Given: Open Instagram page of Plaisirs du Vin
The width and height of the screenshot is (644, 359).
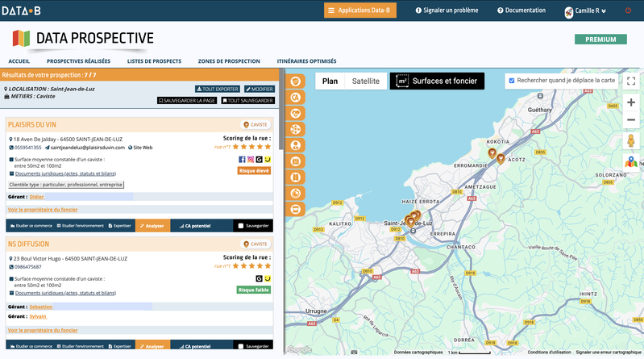Looking at the screenshot, I should point(251,160).
